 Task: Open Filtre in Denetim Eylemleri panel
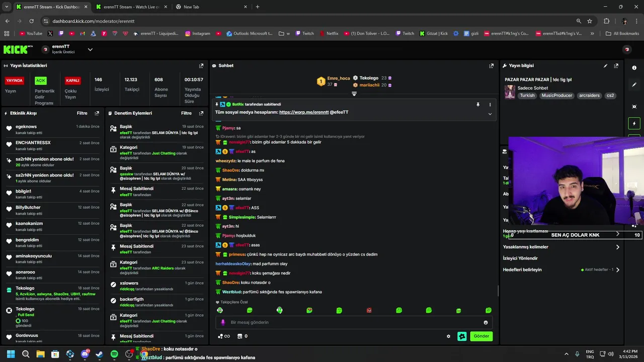pyautogui.click(x=186, y=114)
